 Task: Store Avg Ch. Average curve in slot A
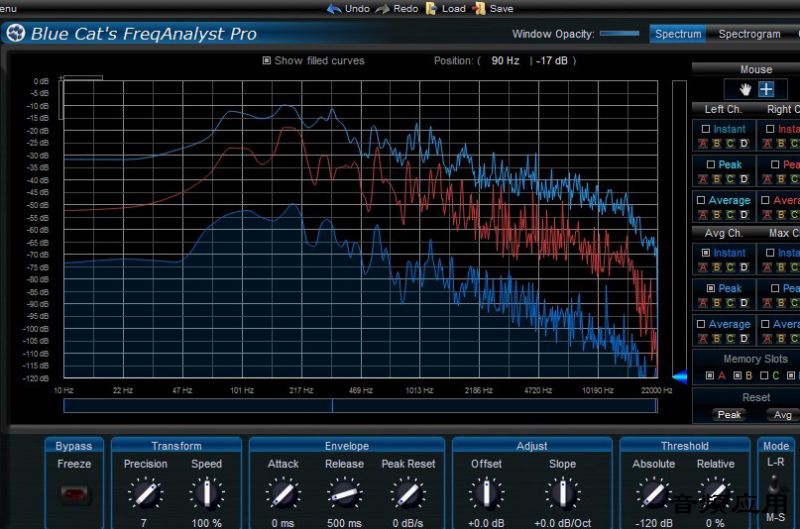[x=703, y=339]
